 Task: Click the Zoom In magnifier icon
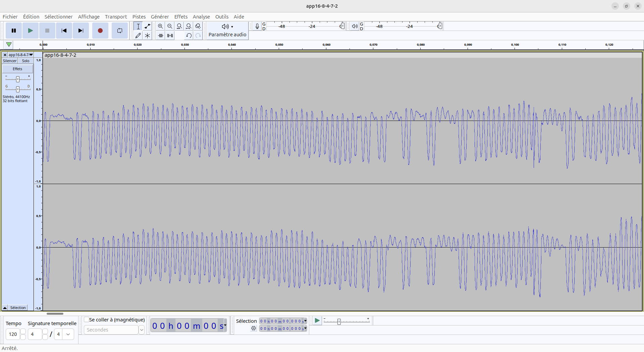point(161,26)
